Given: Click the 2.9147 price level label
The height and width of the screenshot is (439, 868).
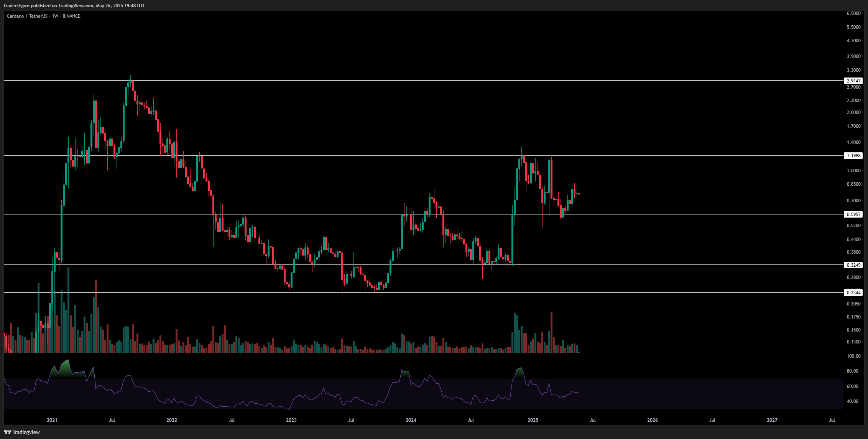Looking at the screenshot, I should pyautogui.click(x=853, y=81).
